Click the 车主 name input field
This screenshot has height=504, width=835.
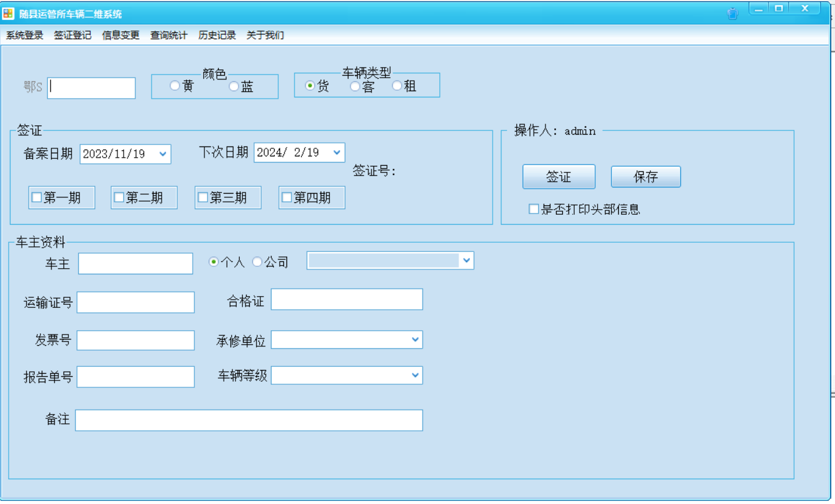coord(135,263)
